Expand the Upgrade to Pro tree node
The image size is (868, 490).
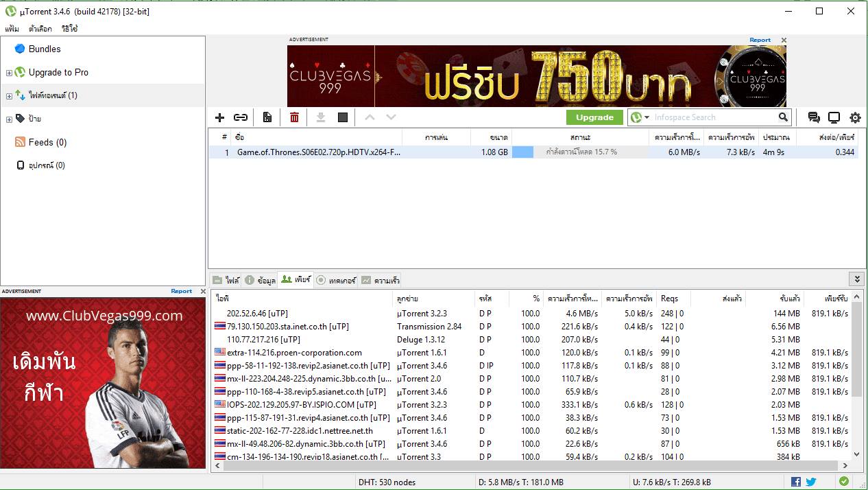click(9, 73)
